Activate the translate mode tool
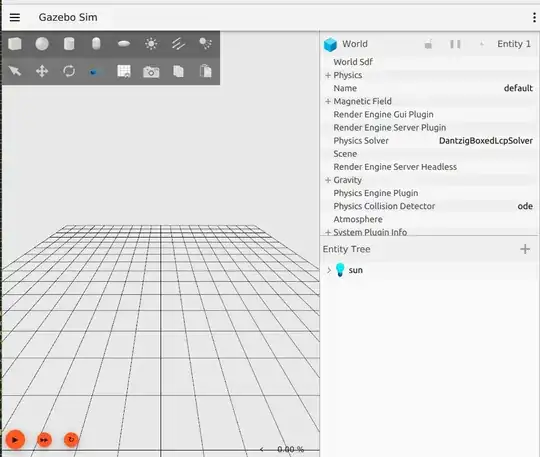 coord(42,71)
